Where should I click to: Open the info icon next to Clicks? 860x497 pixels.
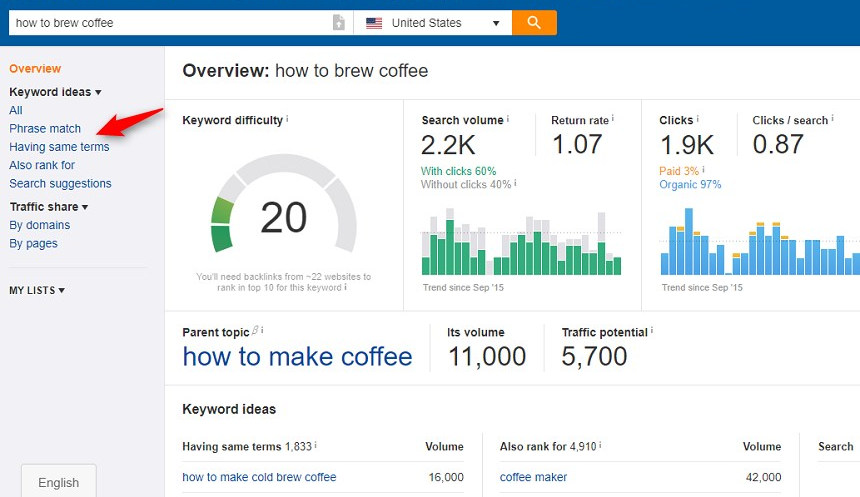698,118
